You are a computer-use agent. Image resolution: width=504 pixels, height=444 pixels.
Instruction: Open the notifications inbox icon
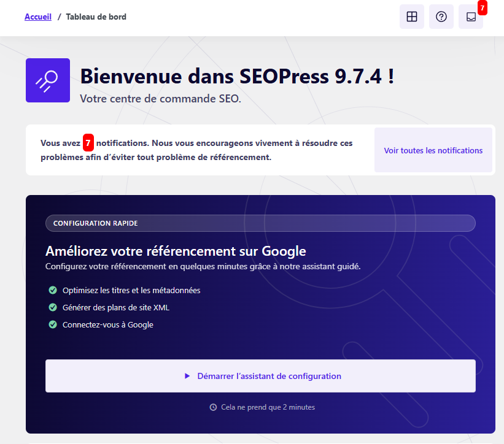click(x=471, y=17)
